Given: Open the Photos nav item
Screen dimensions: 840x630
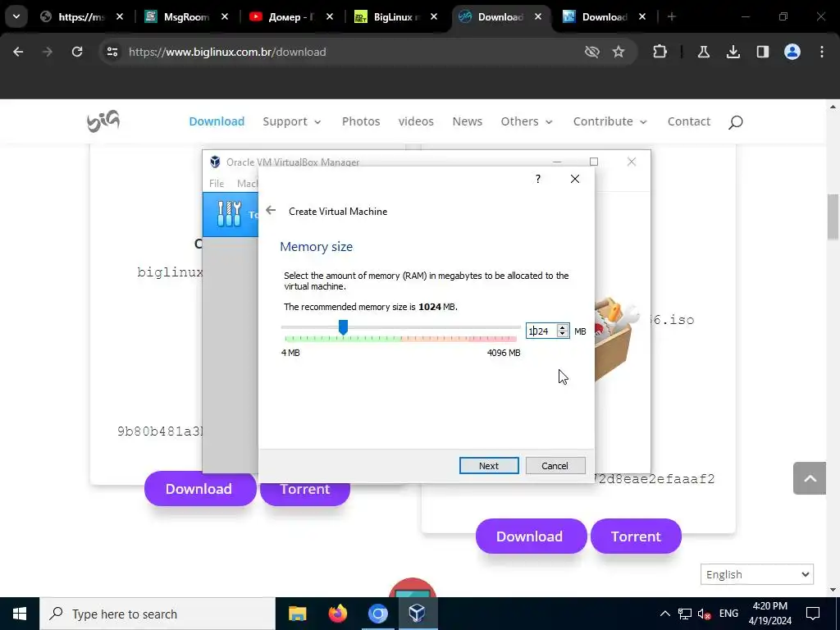Looking at the screenshot, I should pyautogui.click(x=361, y=121).
